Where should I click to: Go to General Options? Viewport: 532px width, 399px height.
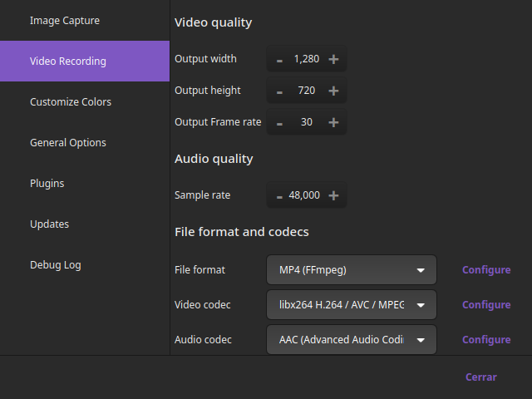tap(68, 143)
